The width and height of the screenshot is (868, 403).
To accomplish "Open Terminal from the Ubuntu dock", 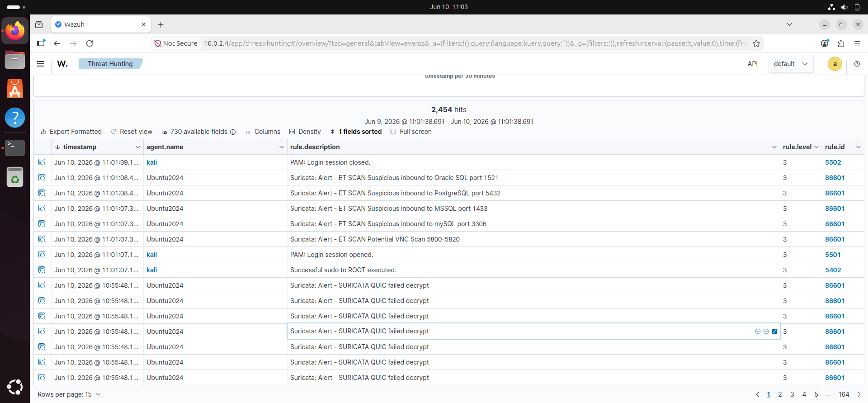I will tap(15, 147).
